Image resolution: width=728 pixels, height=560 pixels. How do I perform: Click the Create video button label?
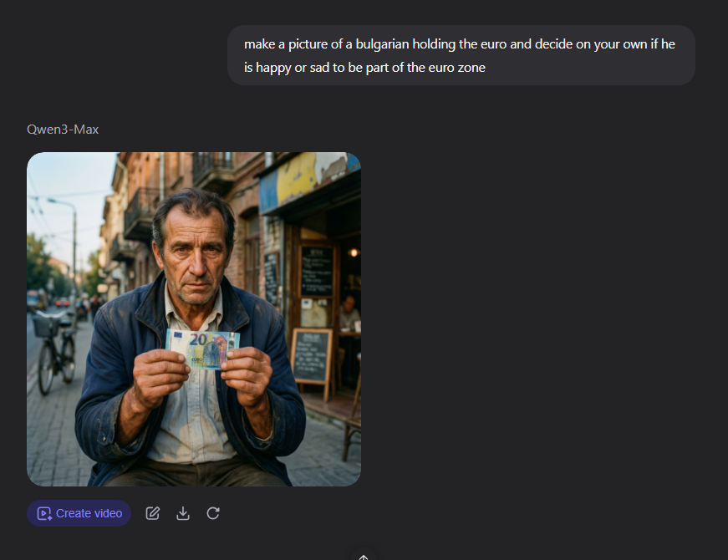[x=89, y=513]
